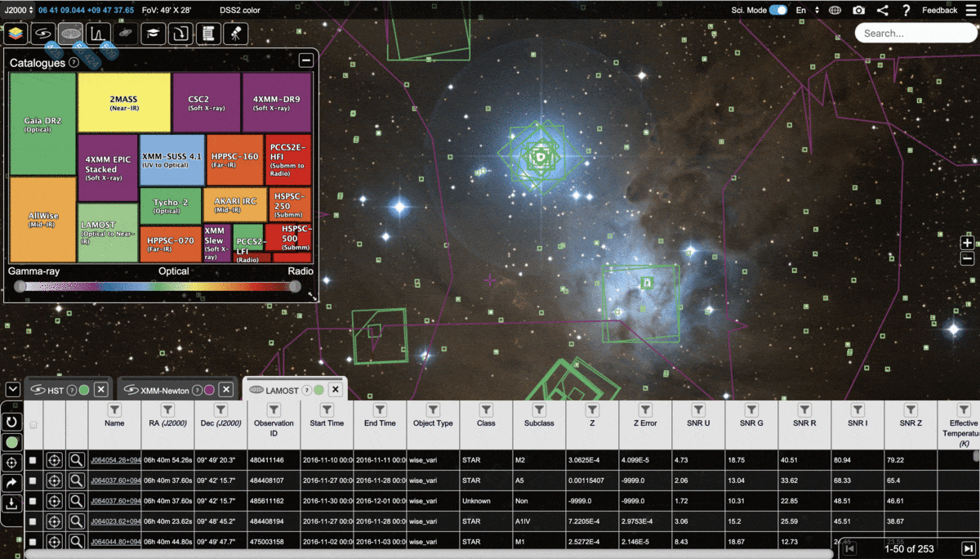This screenshot has width=980, height=559.
Task: Take a screenshot with camera icon
Action: (x=858, y=11)
